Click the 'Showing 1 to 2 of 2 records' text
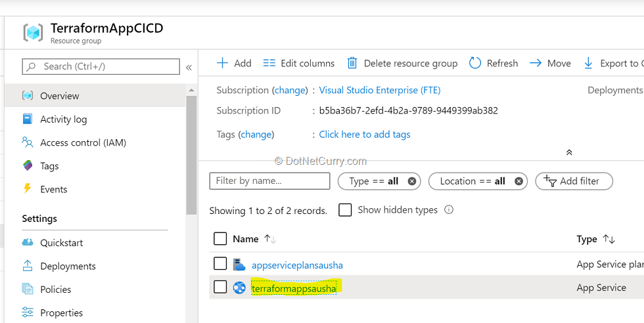Screen dimensions: 644x323 pos(268,211)
